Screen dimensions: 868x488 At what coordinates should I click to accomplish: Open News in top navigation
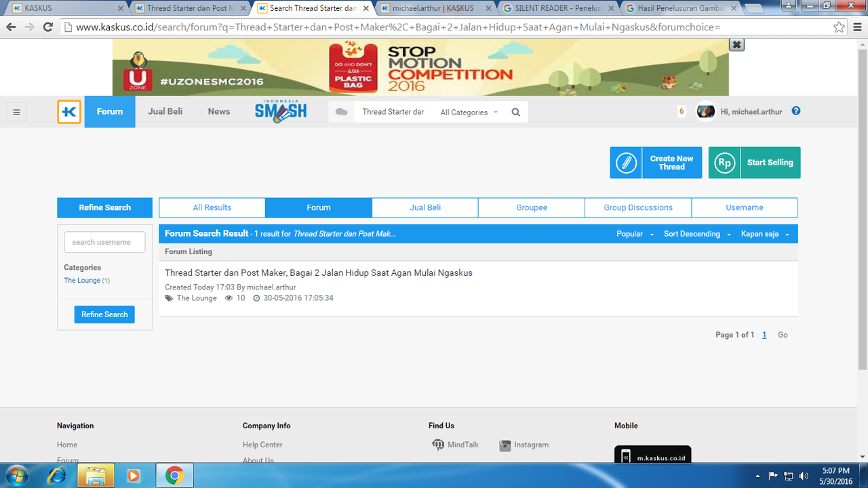(219, 112)
